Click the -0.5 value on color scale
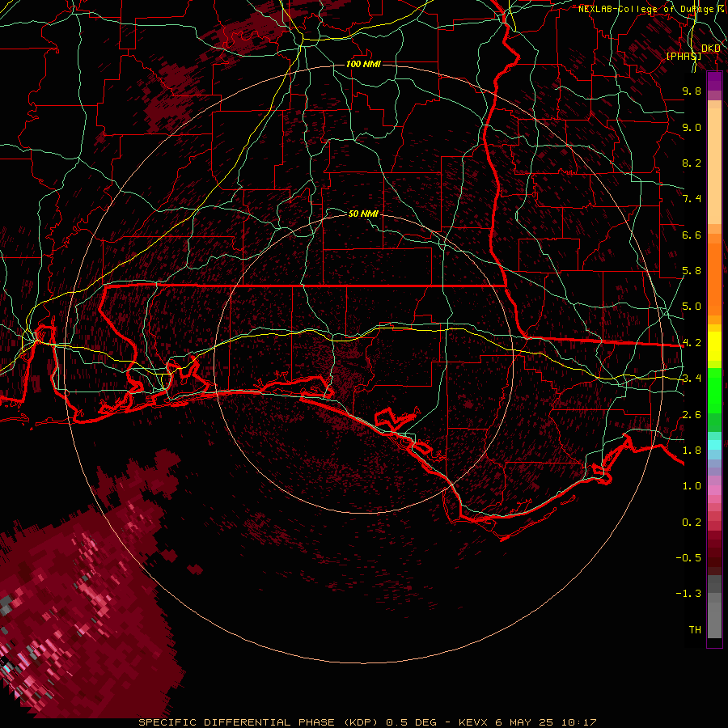Image resolution: width=728 pixels, height=728 pixels. pyautogui.click(x=688, y=558)
